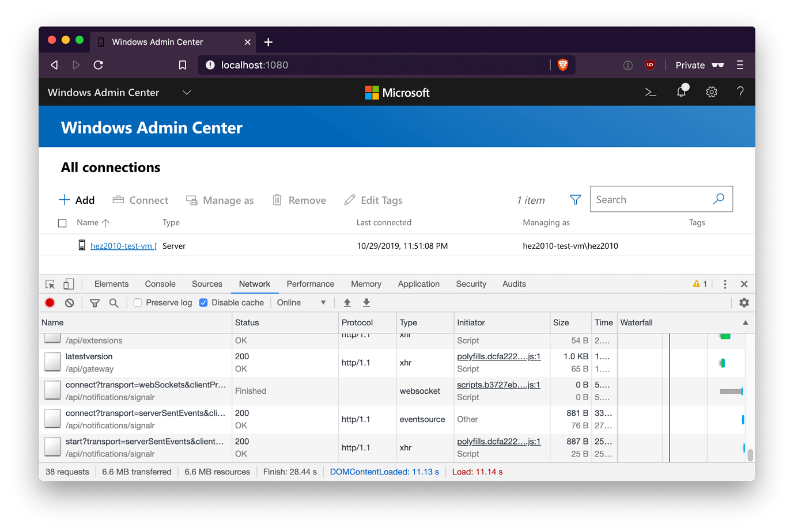Open Brave Shields lion icon
The height and width of the screenshot is (532, 794).
(x=563, y=65)
